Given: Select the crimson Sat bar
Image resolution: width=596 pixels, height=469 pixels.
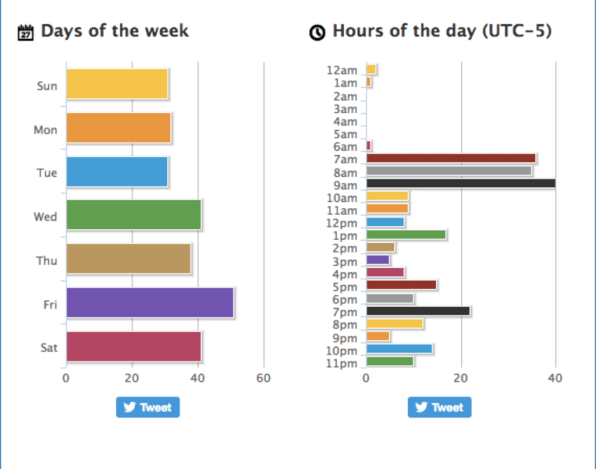Looking at the screenshot, I should [134, 346].
